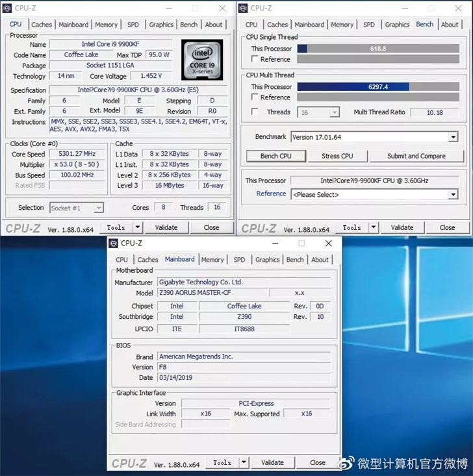Switch to Caches tab in CPU window
This screenshot has height=476, width=473.
pyautogui.click(x=42, y=25)
